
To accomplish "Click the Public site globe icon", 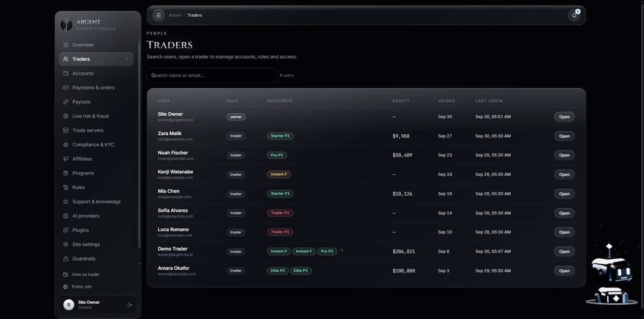I will [65, 287].
